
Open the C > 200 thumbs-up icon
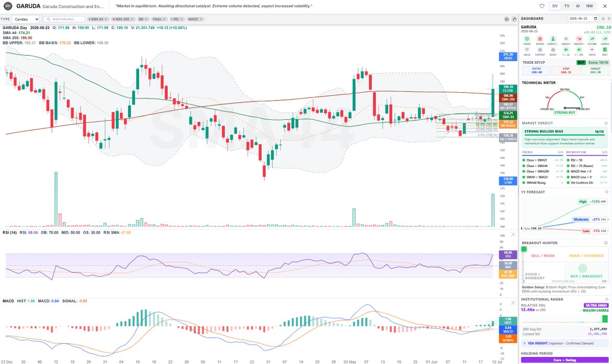579,49
